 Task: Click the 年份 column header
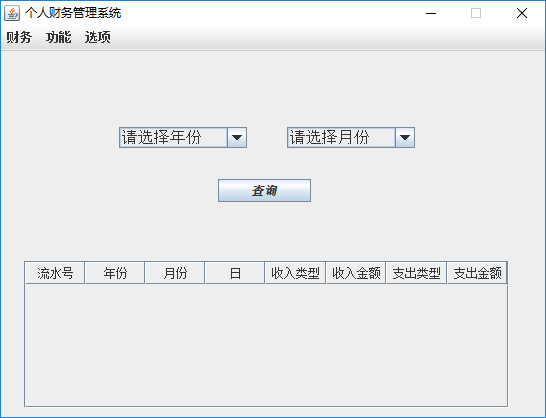pos(115,273)
